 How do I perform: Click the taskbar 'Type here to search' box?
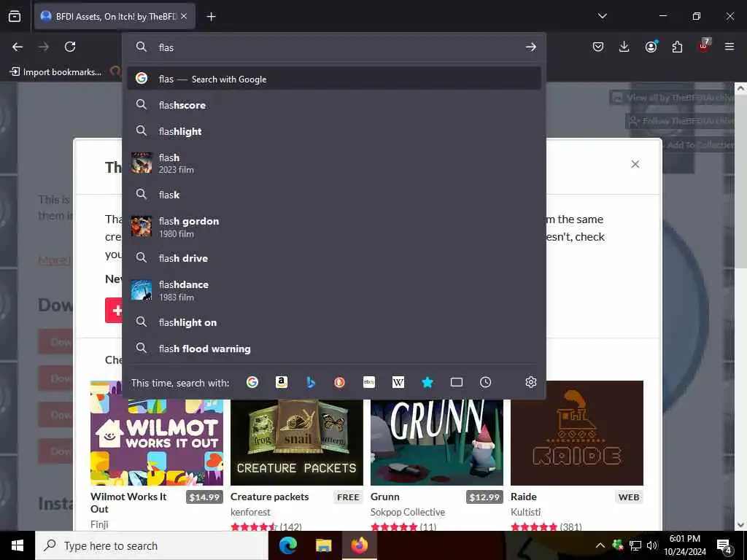152,545
